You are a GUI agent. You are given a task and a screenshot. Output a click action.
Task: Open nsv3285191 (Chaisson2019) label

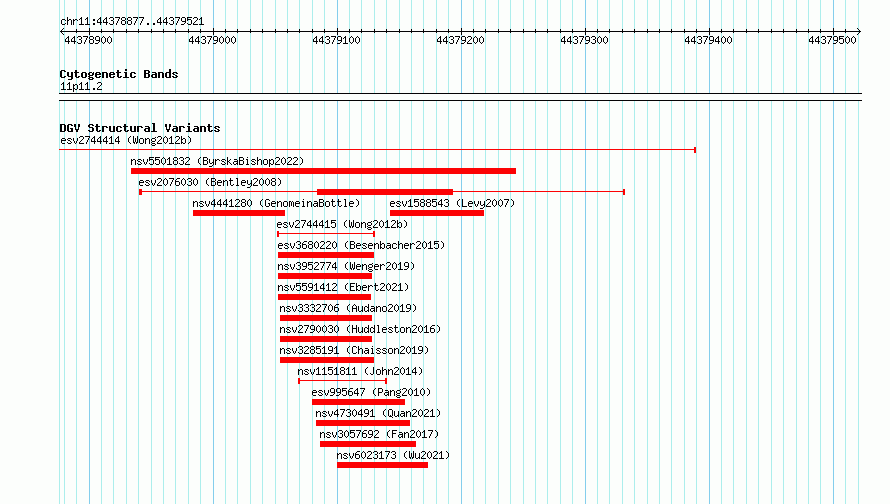pos(354,350)
